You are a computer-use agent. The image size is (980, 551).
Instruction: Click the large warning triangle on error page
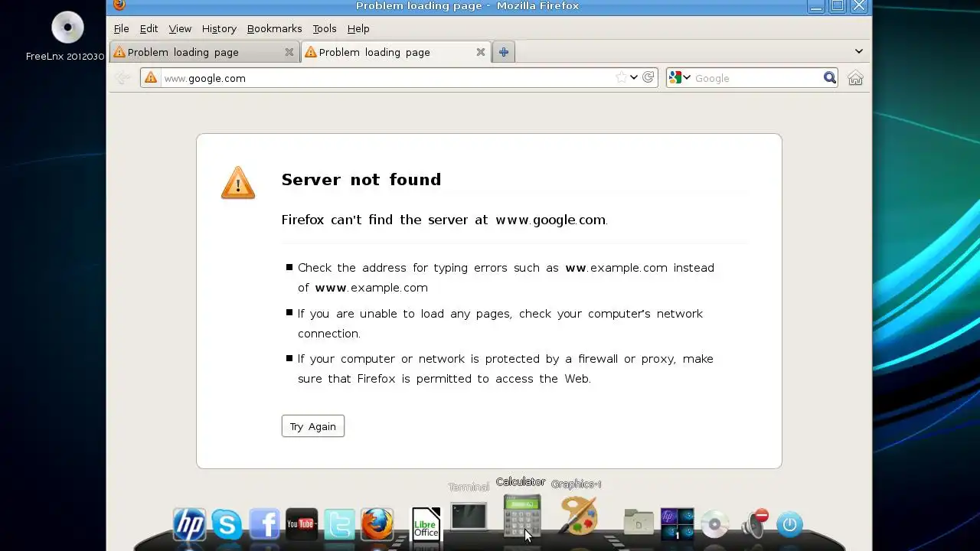pos(238,183)
